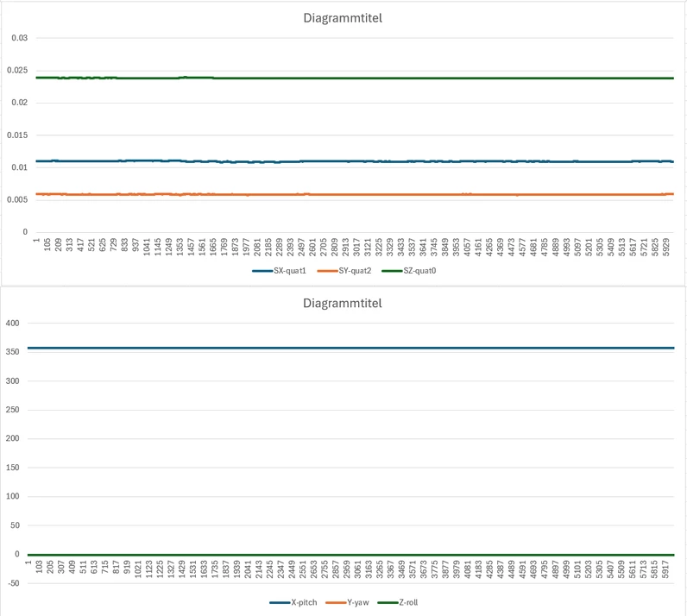The height and width of the screenshot is (616, 687).
Task: Click the 5917 x-axis label in bottom chart
Action: click(x=665, y=569)
